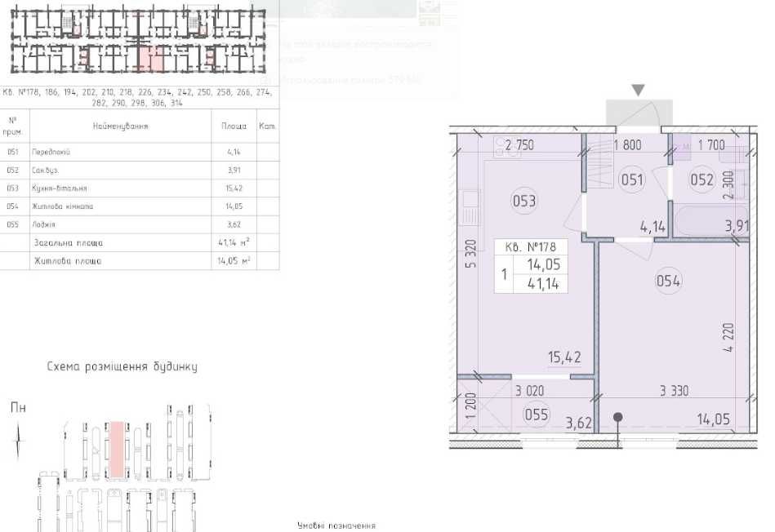Click the entrance arrow marker above door
775x532 pixels.
(x=638, y=90)
